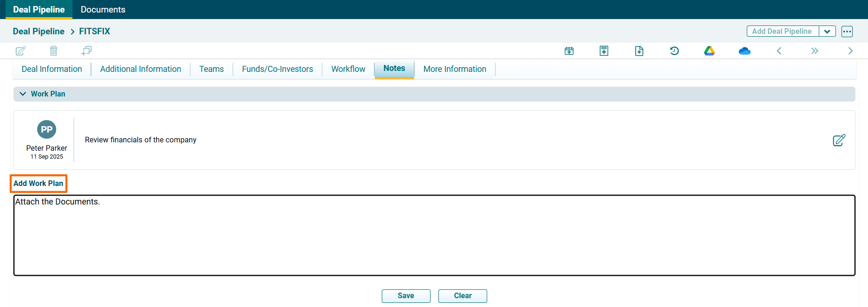Open the Add Deal Pipeline dropdown arrow
This screenshot has height=307, width=868.
click(x=827, y=32)
